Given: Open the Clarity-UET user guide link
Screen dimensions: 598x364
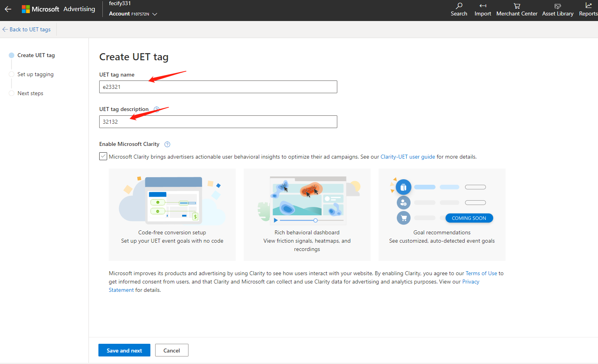Looking at the screenshot, I should point(408,157).
